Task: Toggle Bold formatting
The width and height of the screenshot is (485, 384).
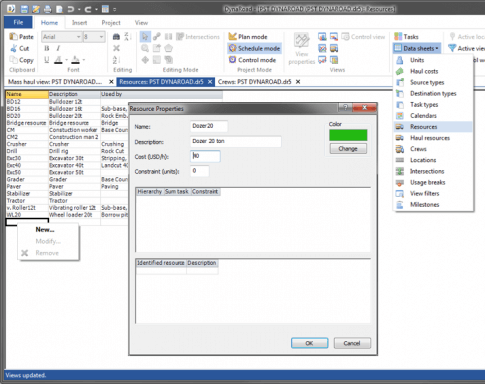Action: tap(47, 48)
